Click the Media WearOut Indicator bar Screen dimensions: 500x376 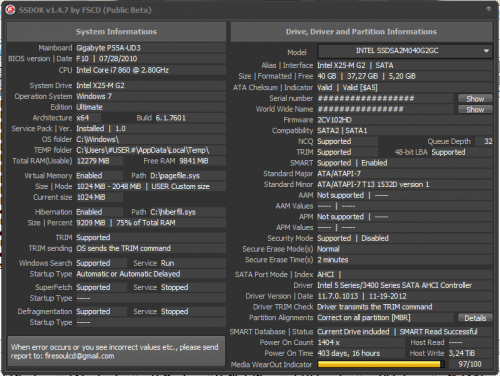381,364
